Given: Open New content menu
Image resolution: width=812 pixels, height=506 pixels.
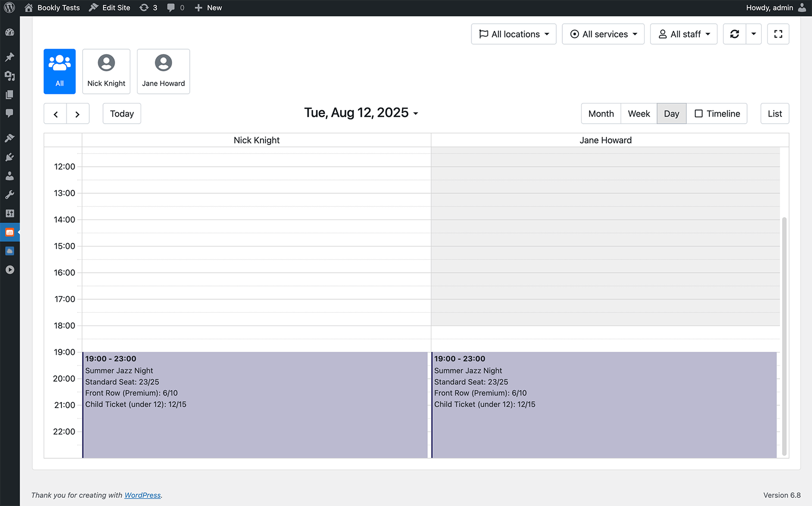Looking at the screenshot, I should [208, 8].
